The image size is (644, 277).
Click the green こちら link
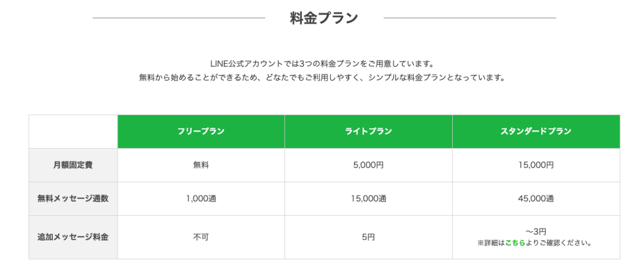point(515,243)
